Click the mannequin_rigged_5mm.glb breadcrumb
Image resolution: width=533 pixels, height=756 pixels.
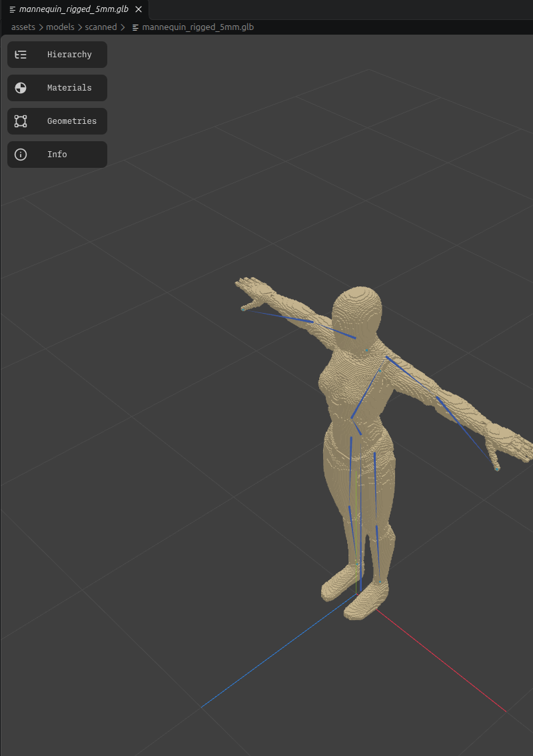[198, 27]
